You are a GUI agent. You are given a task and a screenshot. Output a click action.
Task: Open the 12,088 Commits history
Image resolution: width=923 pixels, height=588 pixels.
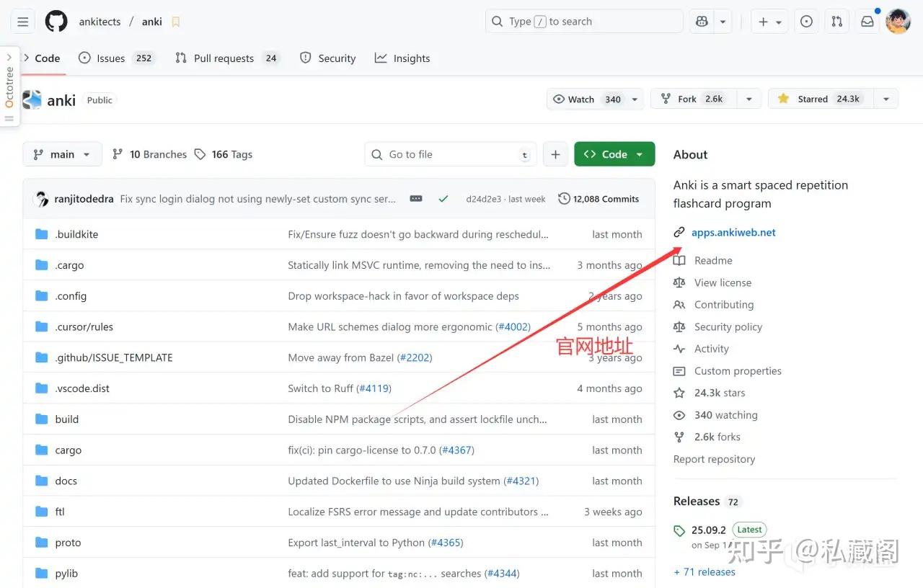click(599, 199)
